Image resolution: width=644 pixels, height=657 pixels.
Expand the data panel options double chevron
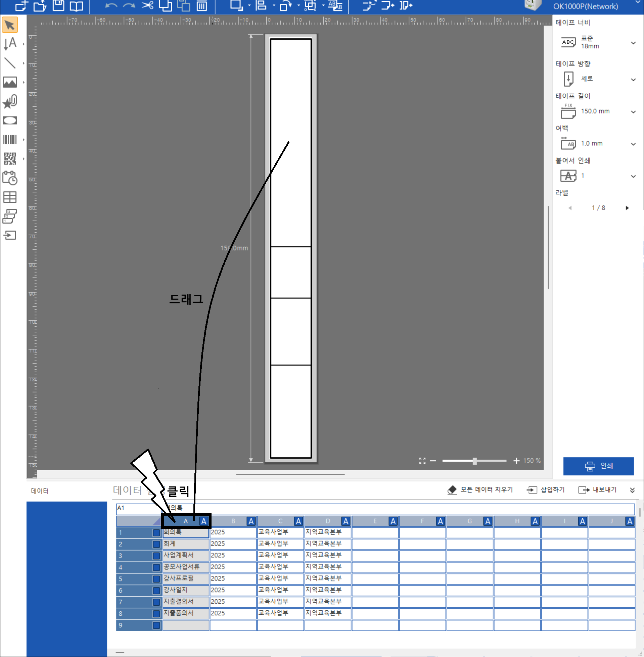point(632,490)
